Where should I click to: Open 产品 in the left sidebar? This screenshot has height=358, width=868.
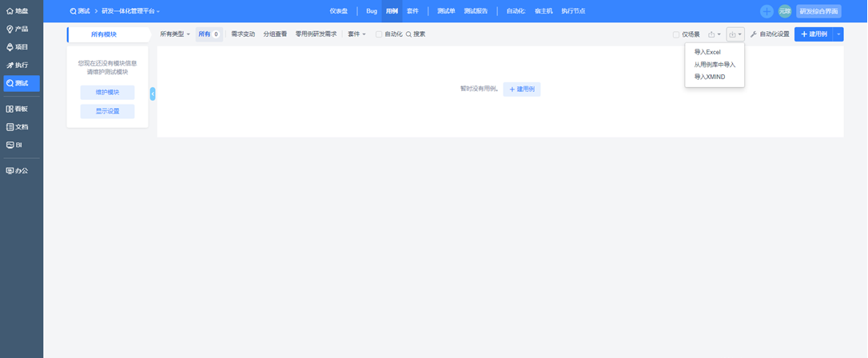21,29
